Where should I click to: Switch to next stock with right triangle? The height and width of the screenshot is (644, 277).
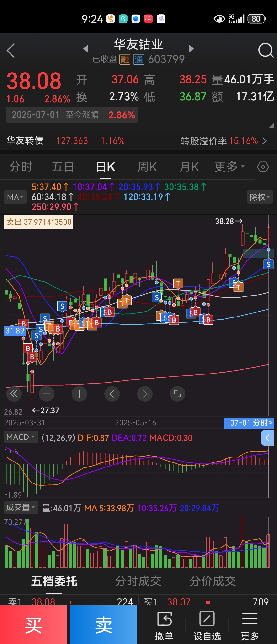[x=192, y=48]
